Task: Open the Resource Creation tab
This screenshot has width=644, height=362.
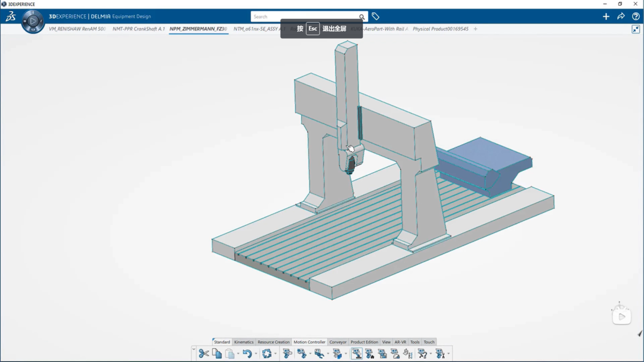Action: (x=273, y=342)
